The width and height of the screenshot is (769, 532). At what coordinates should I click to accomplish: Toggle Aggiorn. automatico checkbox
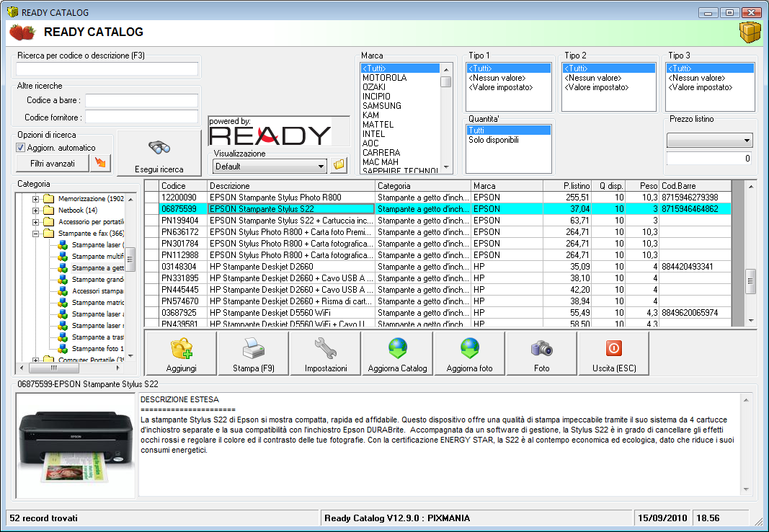(x=21, y=147)
